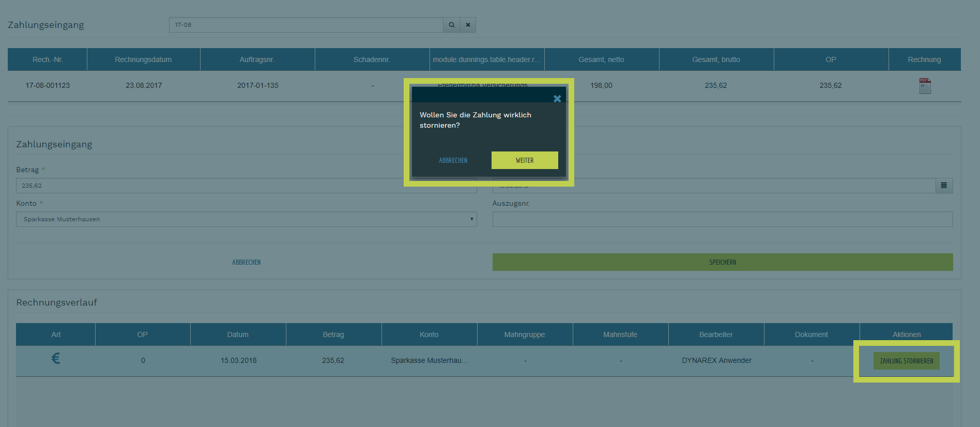The image size is (980, 427).
Task: Focus the Auszugsnr. input field
Action: coord(722,219)
